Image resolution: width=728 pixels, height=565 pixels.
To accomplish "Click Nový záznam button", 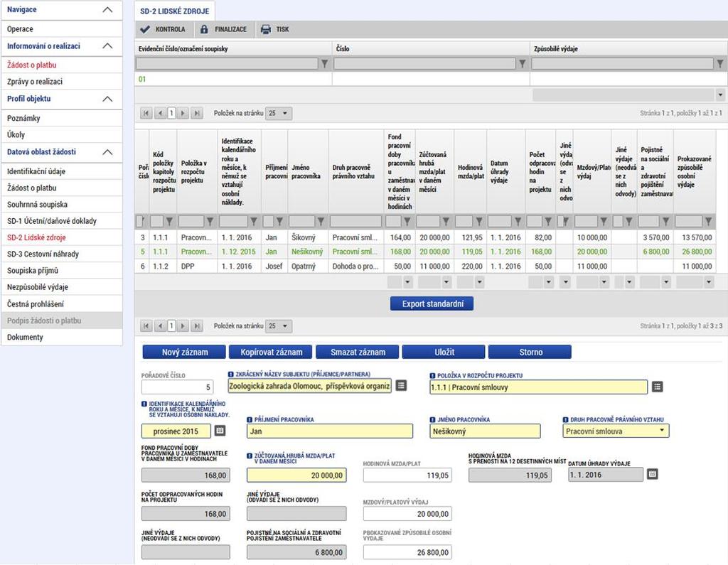I will (x=184, y=352).
